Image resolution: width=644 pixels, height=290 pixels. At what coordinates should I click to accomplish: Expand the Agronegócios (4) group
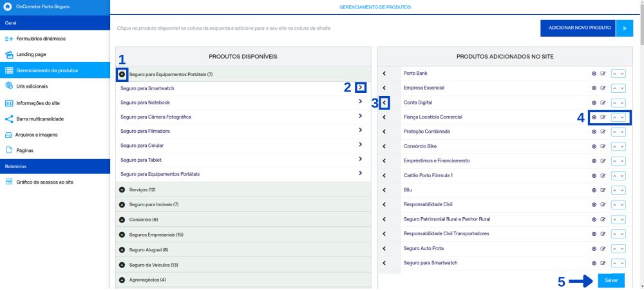pos(122,280)
